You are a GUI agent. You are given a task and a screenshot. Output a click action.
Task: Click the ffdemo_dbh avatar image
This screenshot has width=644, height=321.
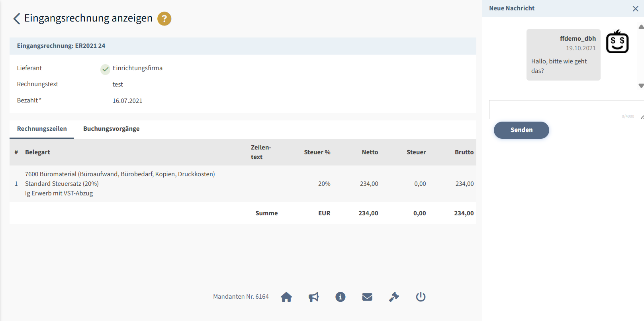(x=617, y=42)
